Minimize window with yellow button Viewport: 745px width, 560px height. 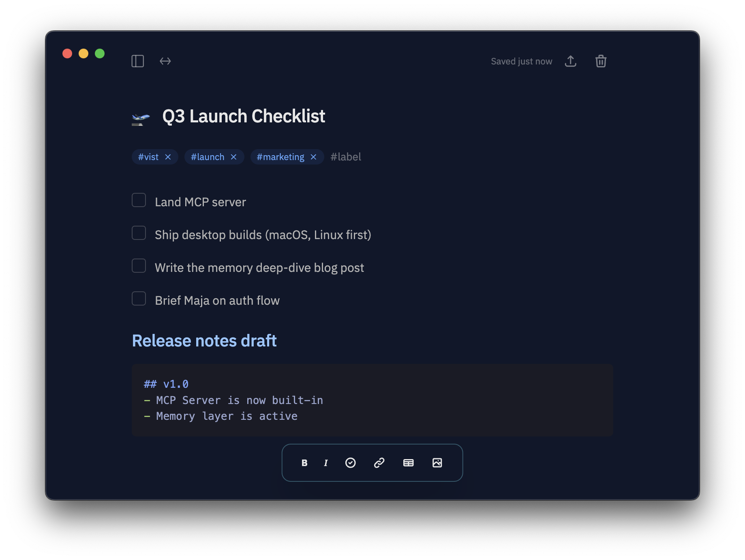coord(83,53)
